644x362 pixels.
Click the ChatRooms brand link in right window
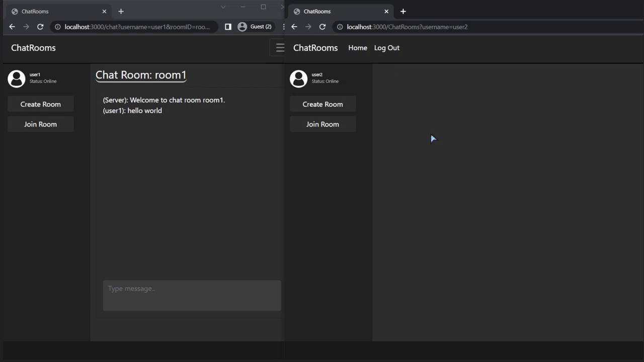click(x=315, y=48)
